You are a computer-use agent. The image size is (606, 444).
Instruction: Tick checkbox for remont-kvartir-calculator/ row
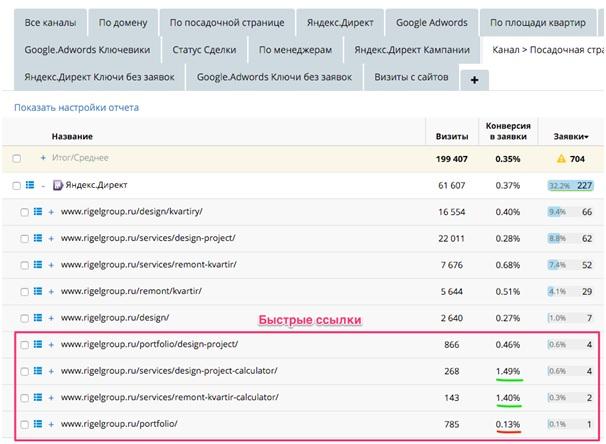24,398
